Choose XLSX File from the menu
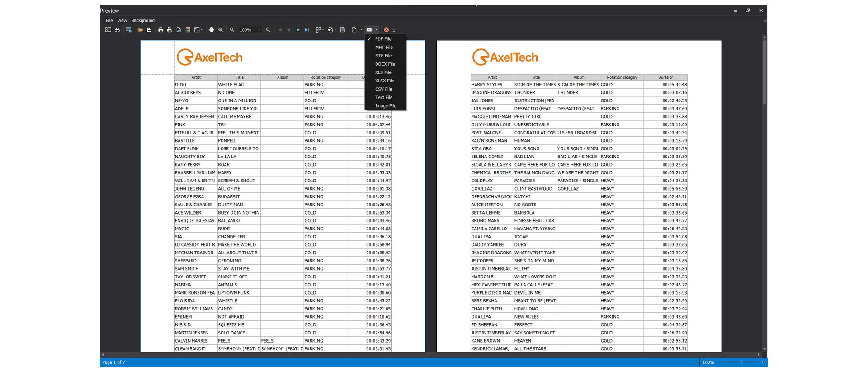The height and width of the screenshot is (372, 868). pos(384,81)
